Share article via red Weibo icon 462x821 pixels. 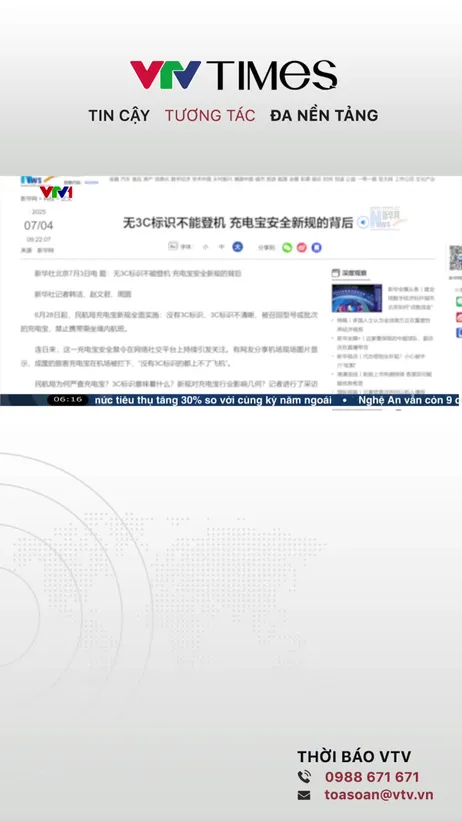(x=301, y=248)
